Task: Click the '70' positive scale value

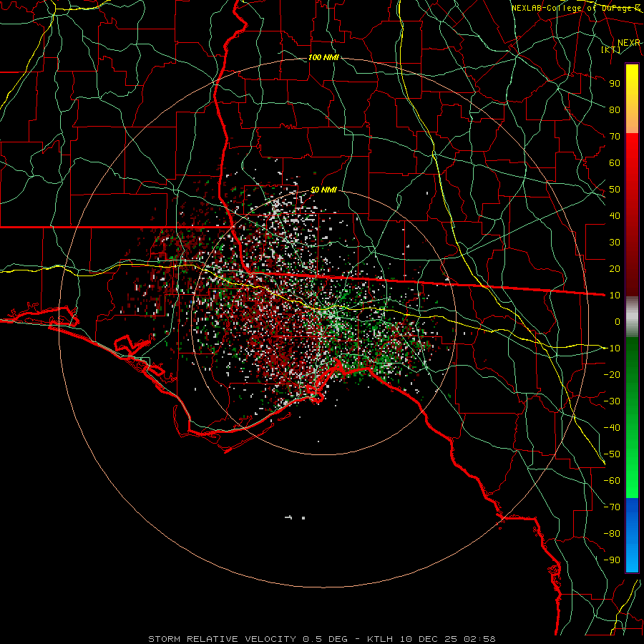Action: pos(615,137)
